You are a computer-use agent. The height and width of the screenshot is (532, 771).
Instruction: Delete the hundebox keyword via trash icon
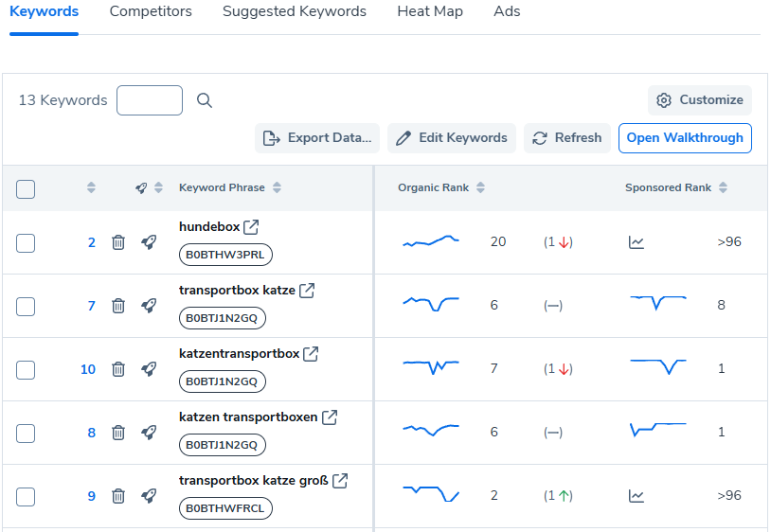tap(118, 242)
